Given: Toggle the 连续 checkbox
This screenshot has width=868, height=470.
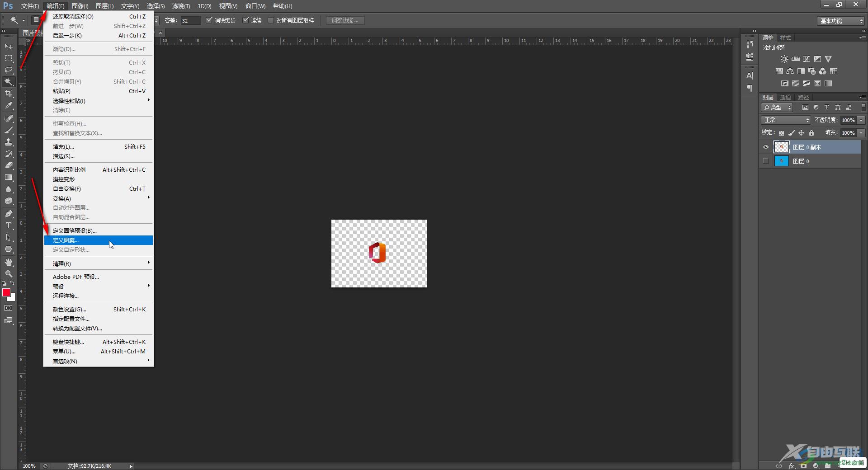Looking at the screenshot, I should tap(245, 20).
